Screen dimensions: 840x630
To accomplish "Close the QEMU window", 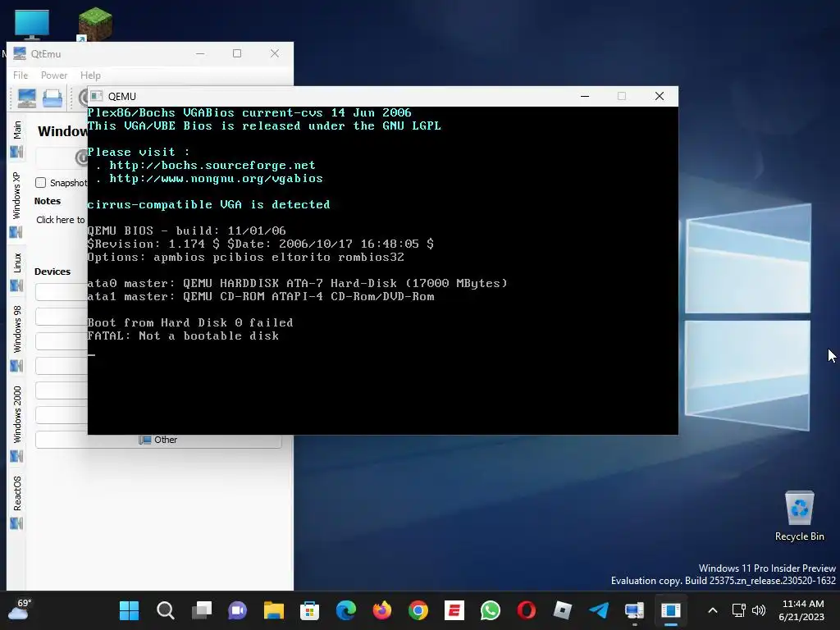I will tap(660, 96).
